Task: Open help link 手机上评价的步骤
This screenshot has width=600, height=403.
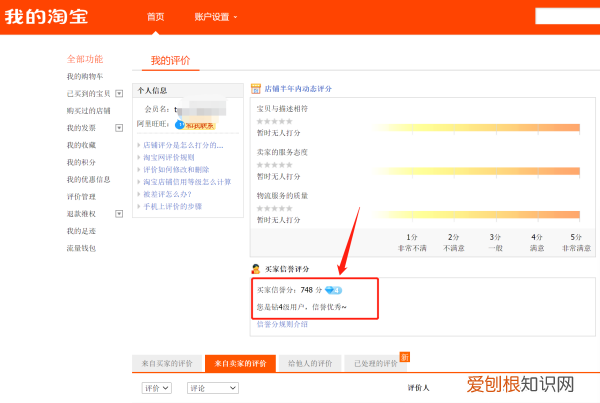Action: (x=172, y=206)
